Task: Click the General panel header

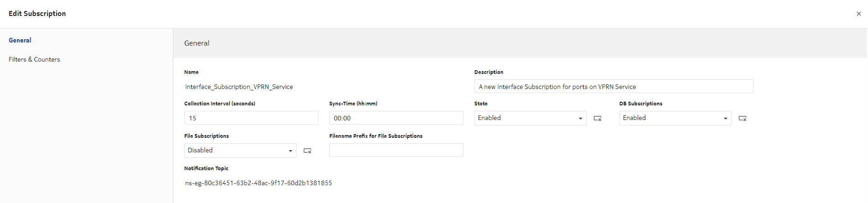Action: click(197, 43)
